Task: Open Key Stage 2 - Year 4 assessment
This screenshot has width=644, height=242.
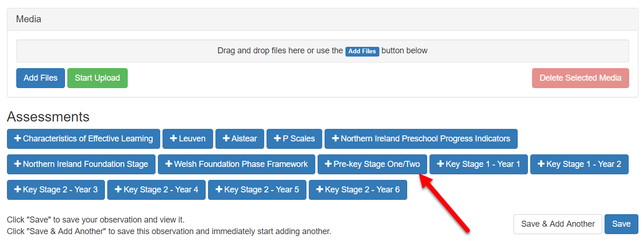Action: coord(156,190)
